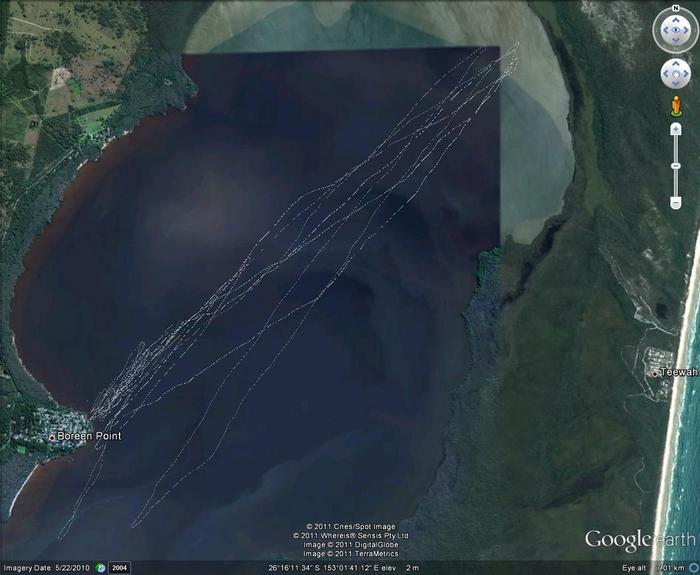Select the Teewah placemark
Image resolution: width=700 pixels, height=575 pixels.
[655, 373]
